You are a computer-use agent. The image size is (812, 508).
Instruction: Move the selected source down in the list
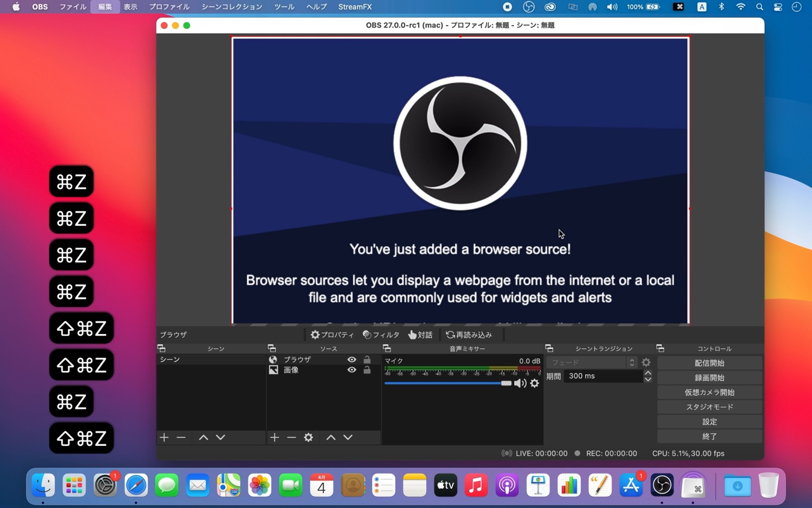348,437
